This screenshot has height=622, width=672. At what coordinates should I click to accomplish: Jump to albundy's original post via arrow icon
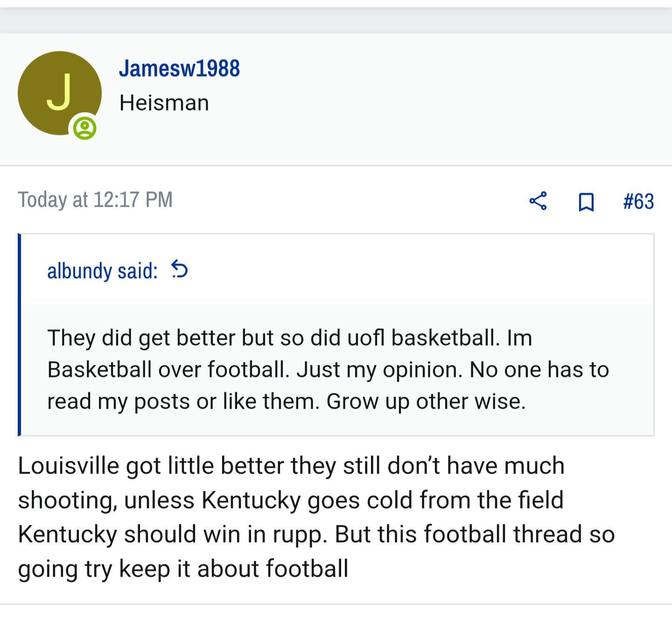pos(179,269)
